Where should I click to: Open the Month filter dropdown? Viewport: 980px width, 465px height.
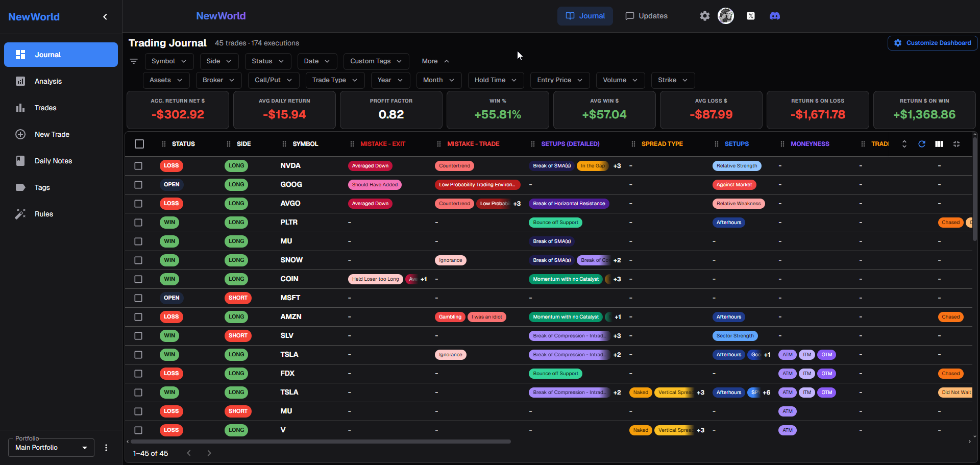(438, 80)
